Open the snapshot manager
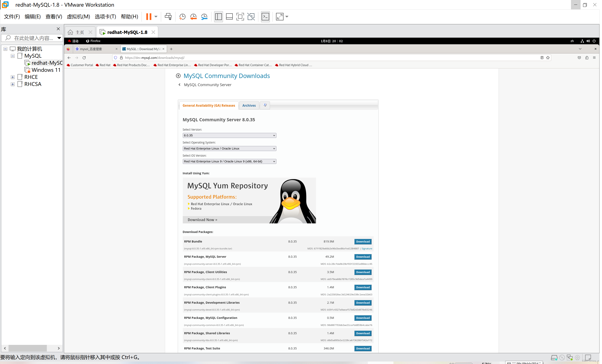Viewport: 602px width, 364px height. pyautogui.click(x=204, y=16)
